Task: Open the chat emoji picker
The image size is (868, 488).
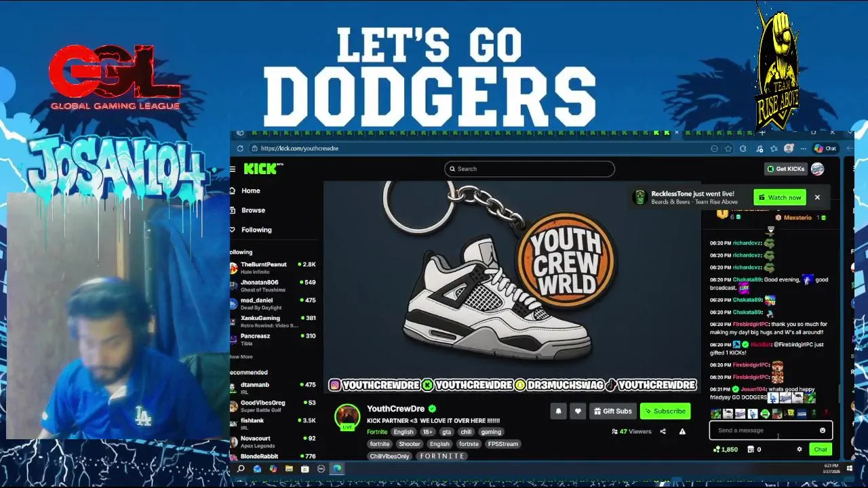Action: coord(823,430)
